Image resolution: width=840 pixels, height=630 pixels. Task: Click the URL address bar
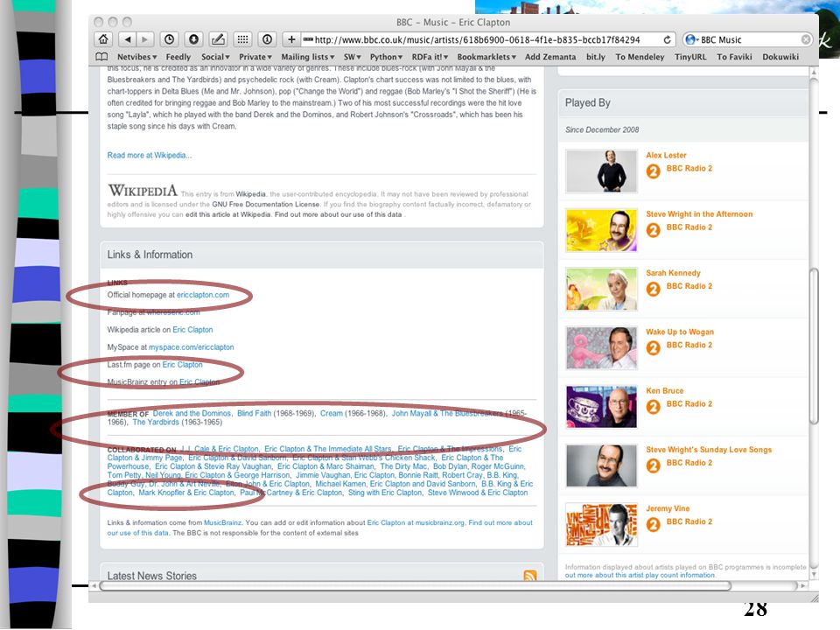pyautogui.click(x=482, y=39)
